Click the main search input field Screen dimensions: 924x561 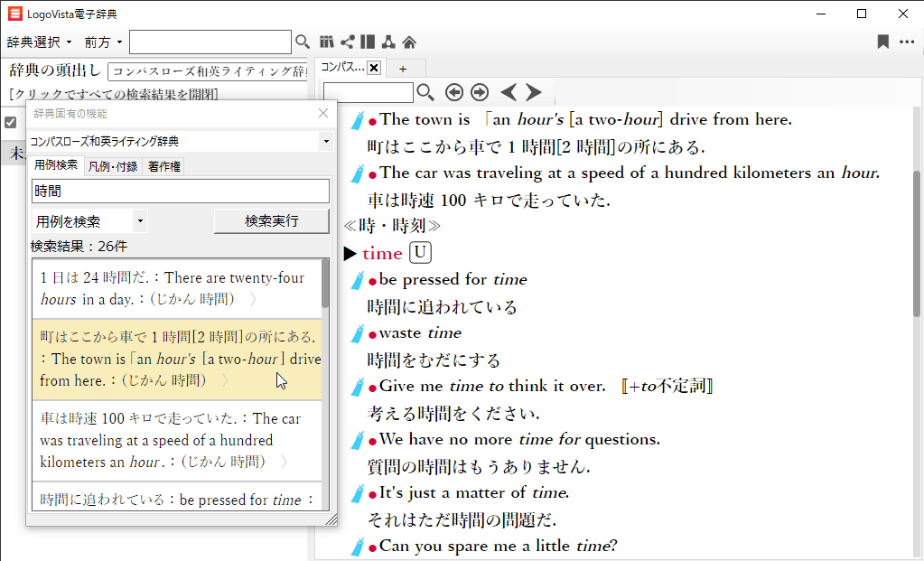(x=210, y=42)
